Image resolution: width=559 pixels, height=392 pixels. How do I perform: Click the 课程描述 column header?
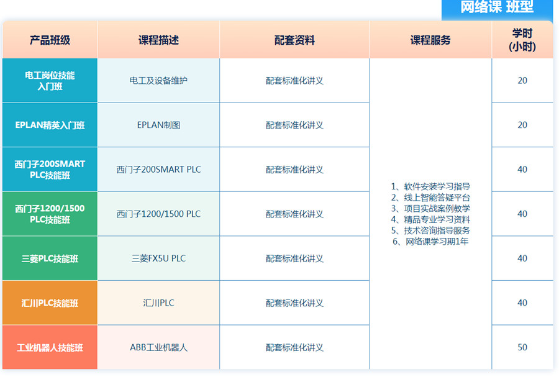pyautogui.click(x=158, y=40)
